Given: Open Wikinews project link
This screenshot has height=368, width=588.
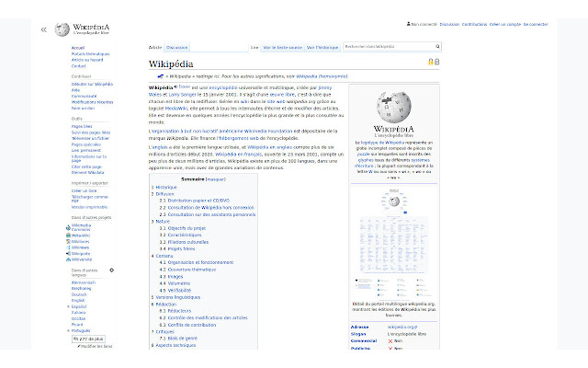Looking at the screenshot, I should [x=80, y=247].
